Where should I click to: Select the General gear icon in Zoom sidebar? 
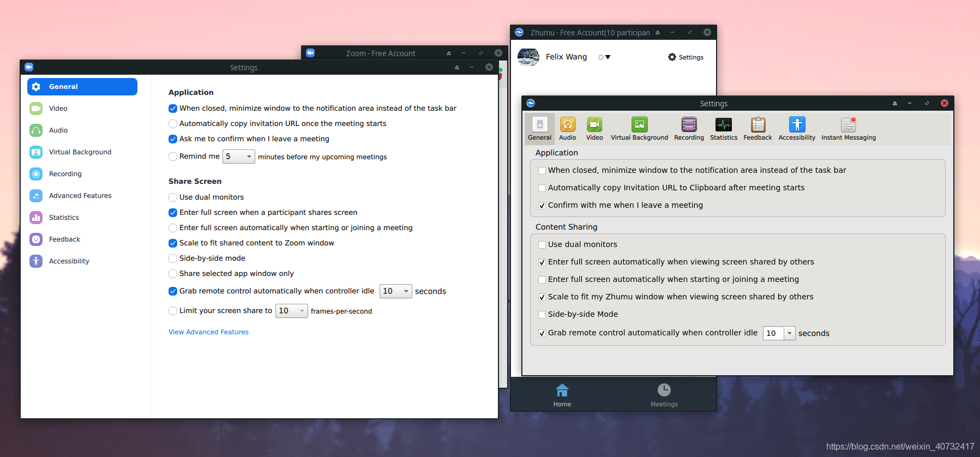(36, 87)
